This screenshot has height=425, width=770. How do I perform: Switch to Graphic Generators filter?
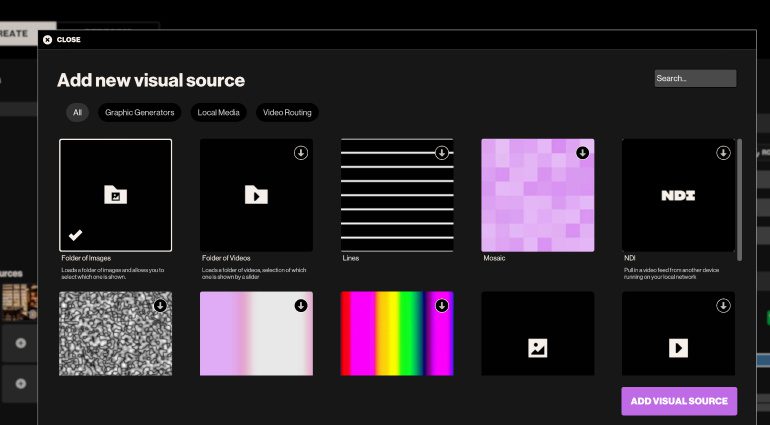point(140,113)
